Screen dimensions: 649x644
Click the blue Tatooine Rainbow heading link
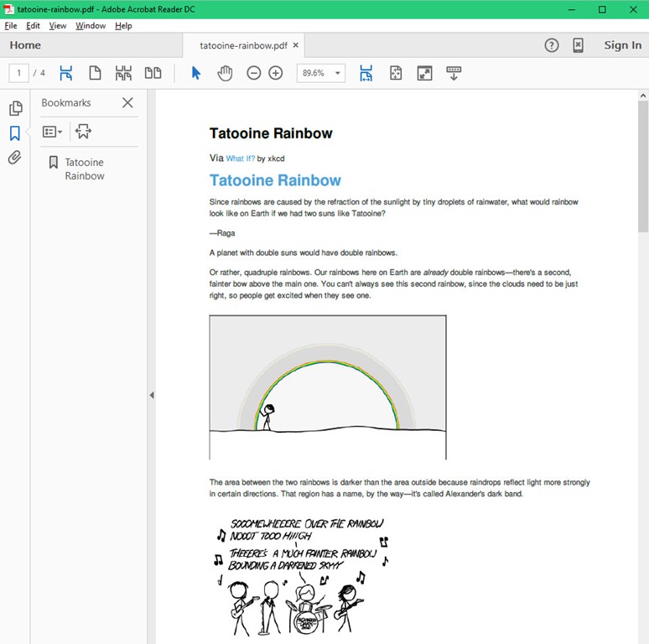(x=275, y=180)
